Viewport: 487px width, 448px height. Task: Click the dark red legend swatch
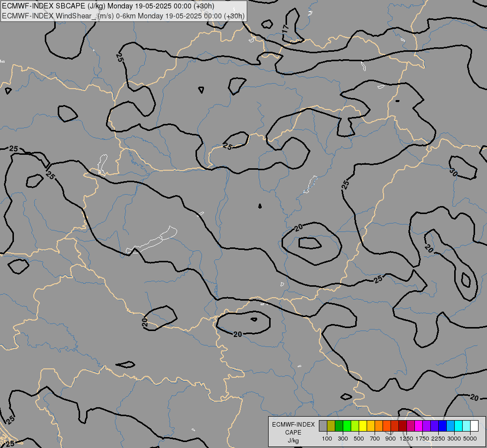(403, 426)
